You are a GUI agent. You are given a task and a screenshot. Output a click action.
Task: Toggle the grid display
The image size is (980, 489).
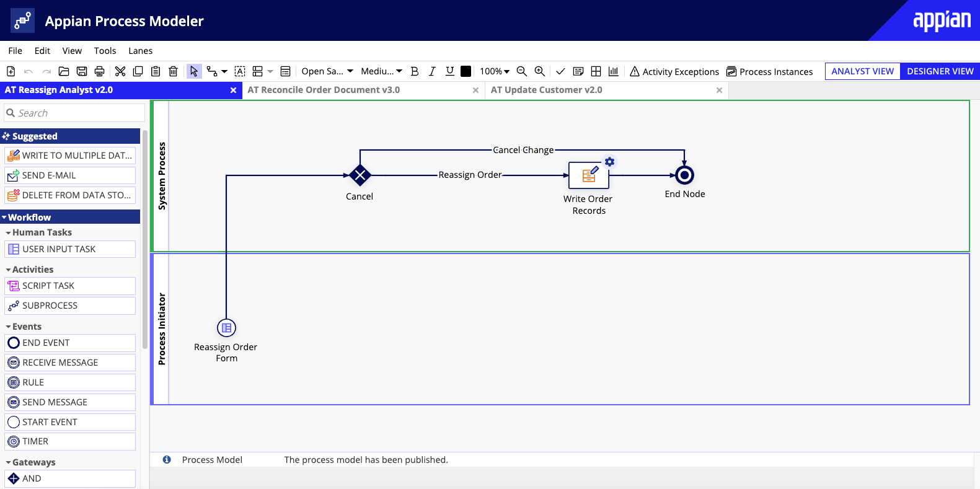click(x=596, y=71)
